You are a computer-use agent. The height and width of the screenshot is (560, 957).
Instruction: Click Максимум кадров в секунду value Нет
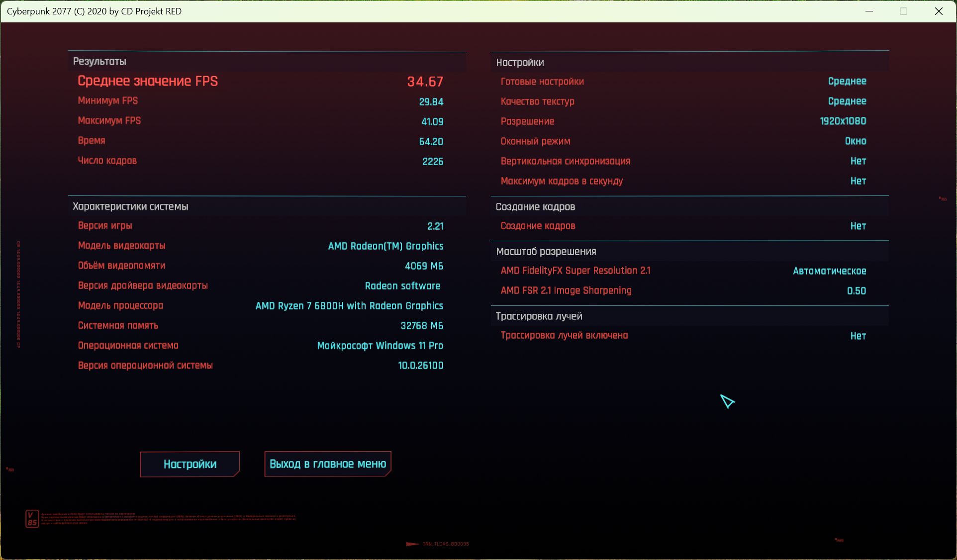[858, 181]
